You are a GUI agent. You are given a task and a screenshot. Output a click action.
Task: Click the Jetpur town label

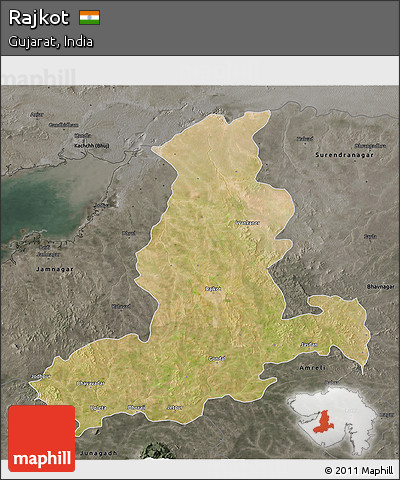(175, 407)
